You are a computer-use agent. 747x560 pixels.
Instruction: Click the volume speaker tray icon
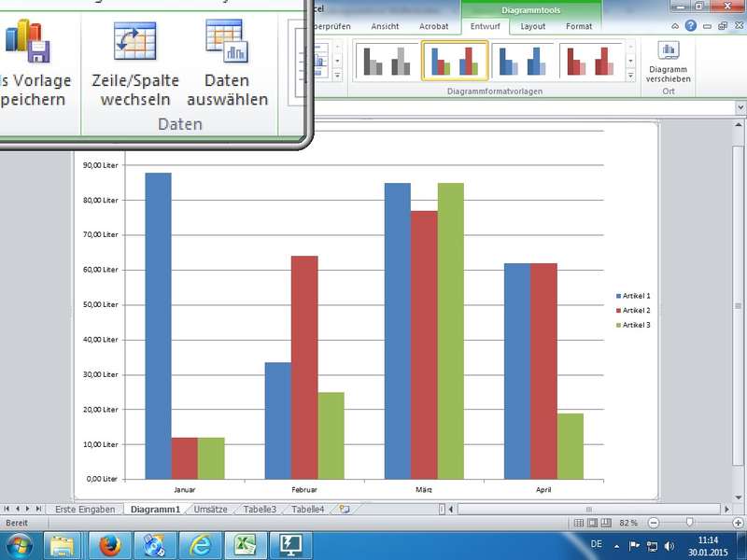coord(669,546)
